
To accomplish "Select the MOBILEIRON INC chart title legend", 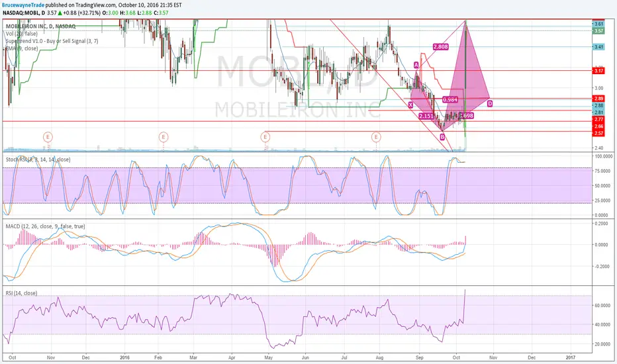I will tap(40, 26).
